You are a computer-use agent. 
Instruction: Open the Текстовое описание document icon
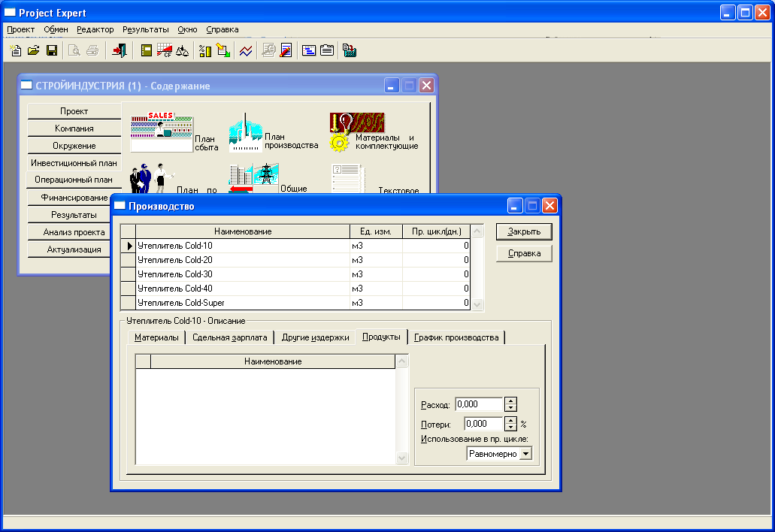(x=349, y=178)
